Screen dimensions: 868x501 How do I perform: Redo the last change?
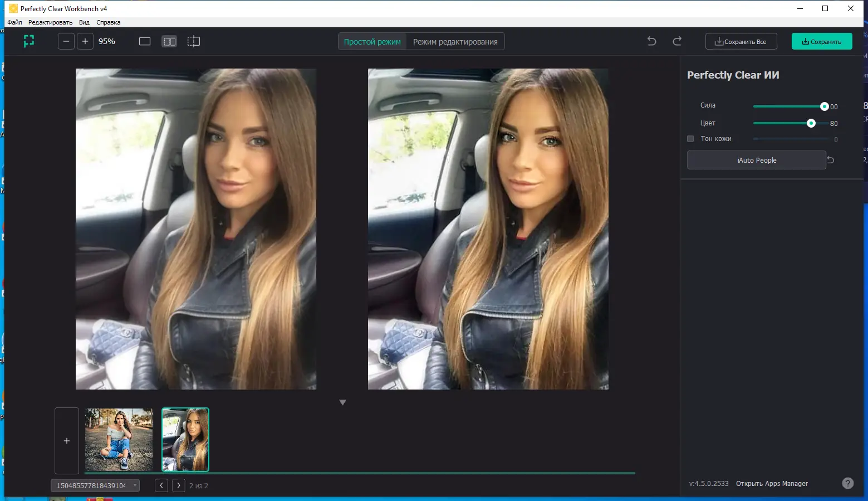677,41
